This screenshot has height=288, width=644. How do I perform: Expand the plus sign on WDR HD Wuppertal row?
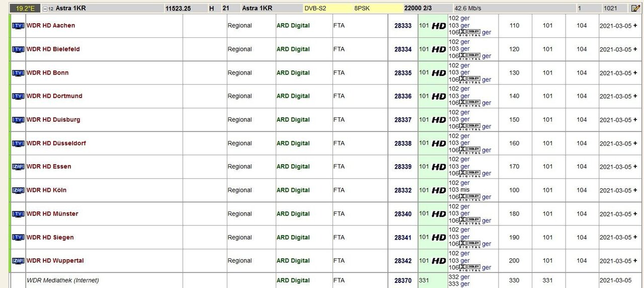click(x=635, y=261)
